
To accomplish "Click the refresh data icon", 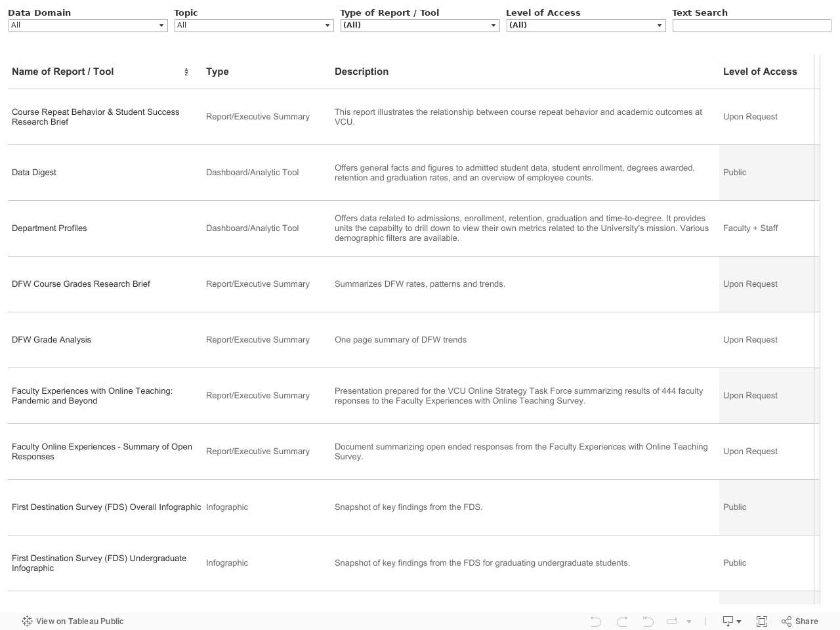I will 672,621.
